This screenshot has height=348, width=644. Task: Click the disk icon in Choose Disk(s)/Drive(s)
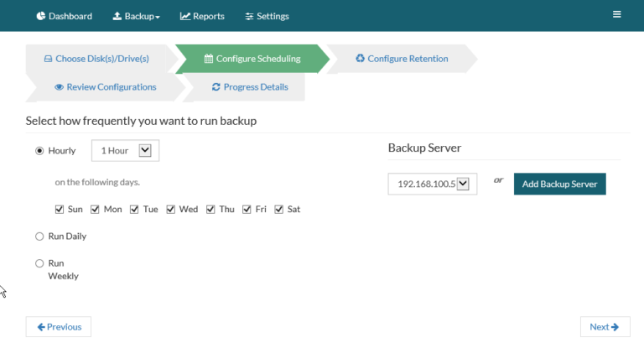[x=48, y=59]
